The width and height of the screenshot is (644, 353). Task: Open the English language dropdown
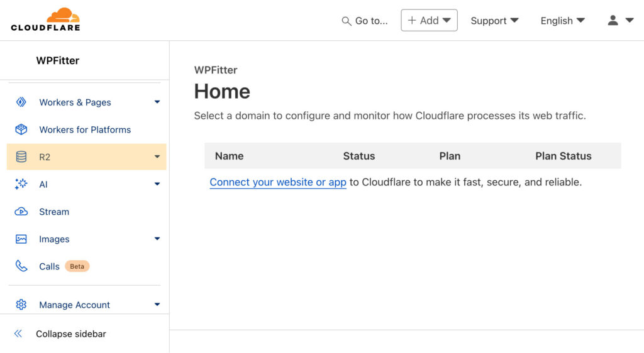(x=562, y=21)
